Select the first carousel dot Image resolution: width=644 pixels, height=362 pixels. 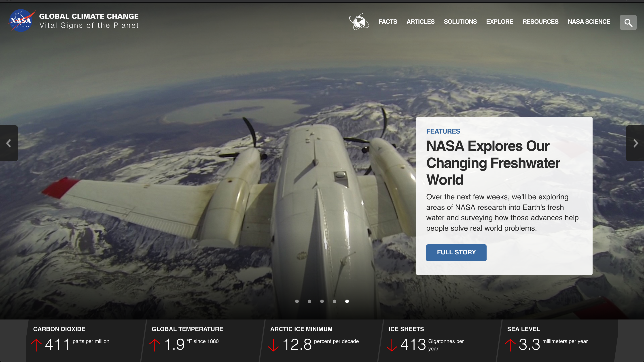(297, 301)
